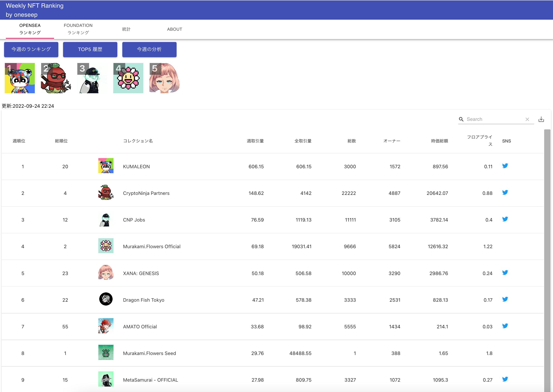Open XANA: GENESIS Twitter icon
Image resolution: width=553 pixels, height=392 pixels.
pos(505,273)
